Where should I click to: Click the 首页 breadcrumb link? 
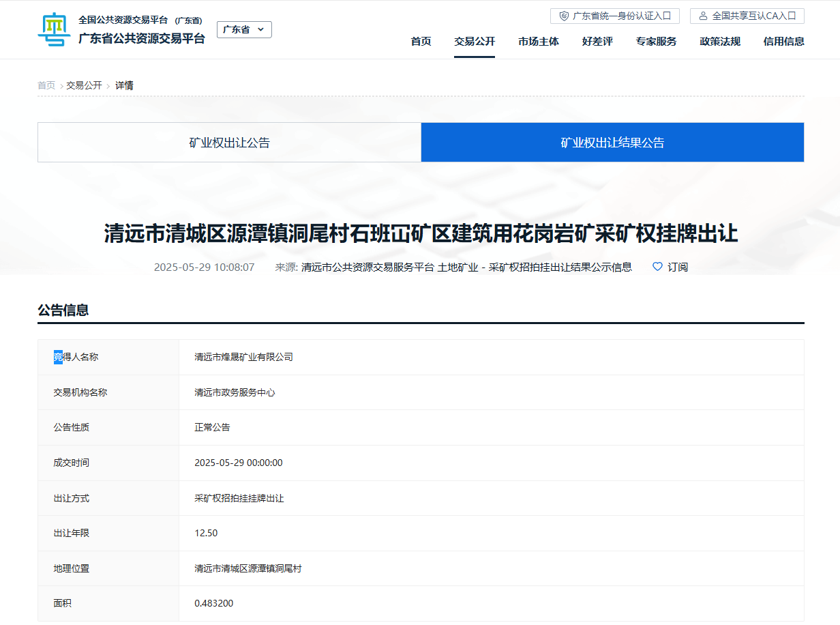[x=46, y=85]
